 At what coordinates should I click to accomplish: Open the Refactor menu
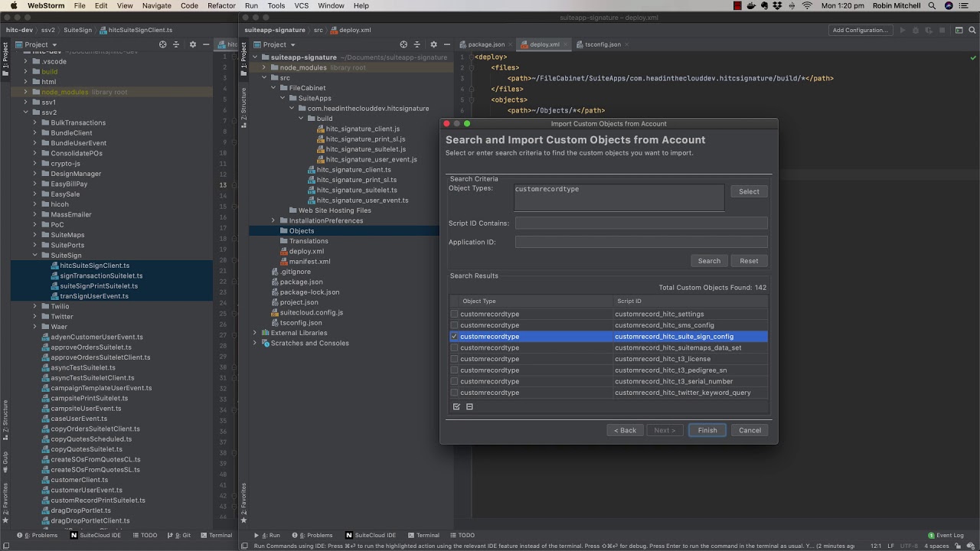coord(221,5)
